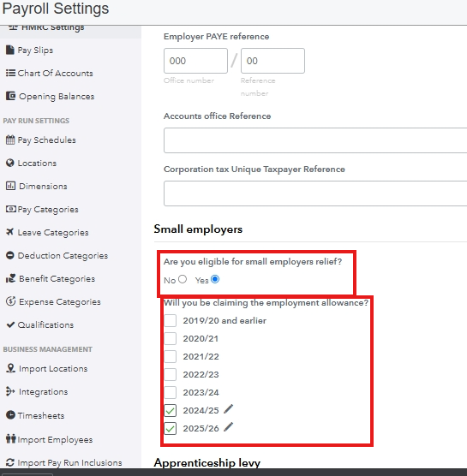Image resolution: width=467 pixels, height=476 pixels.
Task: Click the Timesheets clock icon
Action: click(x=10, y=415)
